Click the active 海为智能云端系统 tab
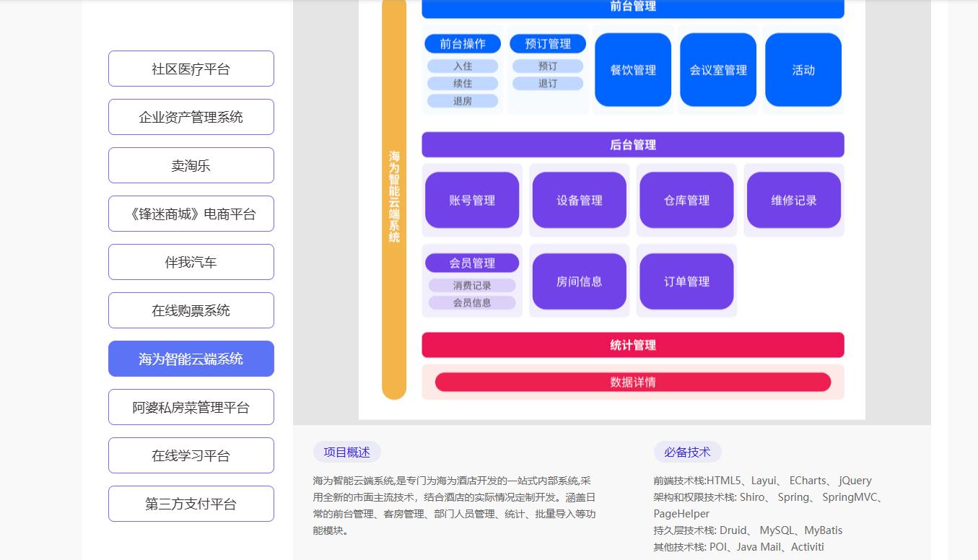 (191, 359)
